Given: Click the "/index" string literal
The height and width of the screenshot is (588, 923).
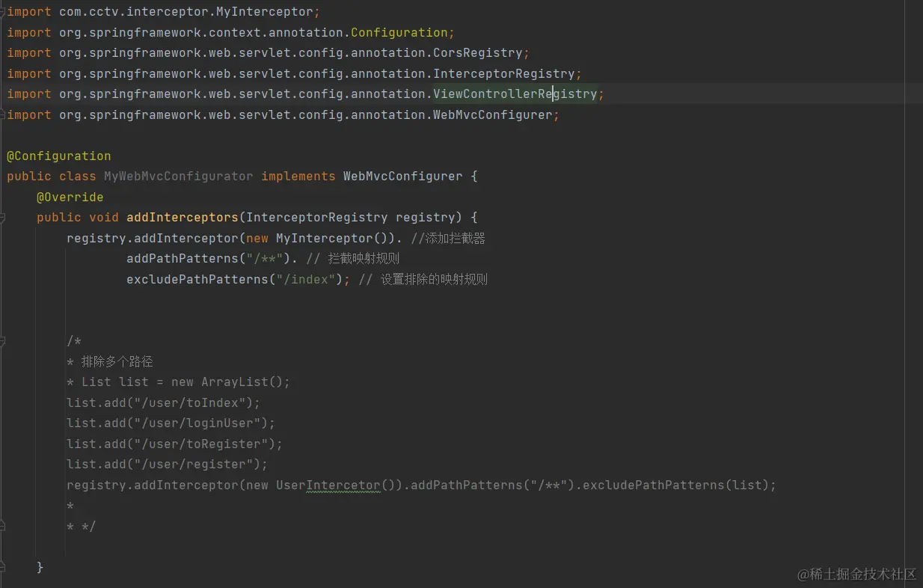Looking at the screenshot, I should [x=305, y=280].
